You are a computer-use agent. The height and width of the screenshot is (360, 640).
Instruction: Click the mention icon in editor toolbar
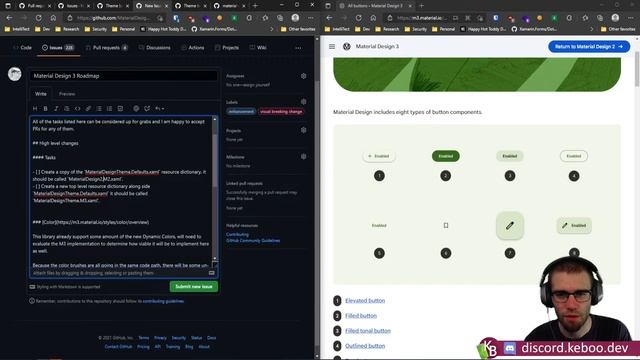136,109
